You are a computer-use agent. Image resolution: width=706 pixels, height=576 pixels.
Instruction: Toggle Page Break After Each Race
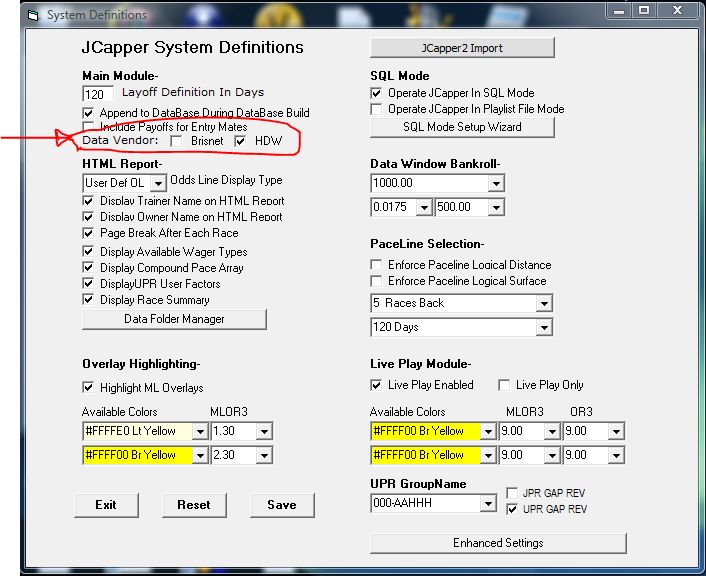coord(88,233)
